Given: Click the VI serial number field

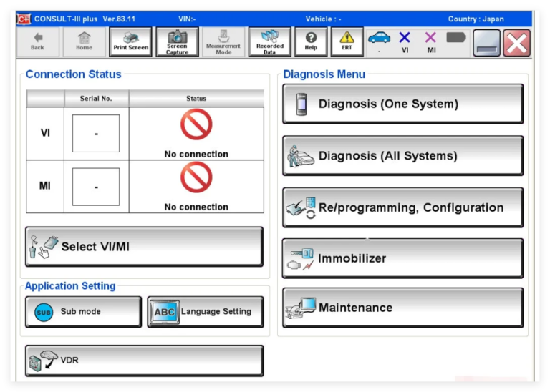Looking at the screenshot, I should tap(96, 134).
